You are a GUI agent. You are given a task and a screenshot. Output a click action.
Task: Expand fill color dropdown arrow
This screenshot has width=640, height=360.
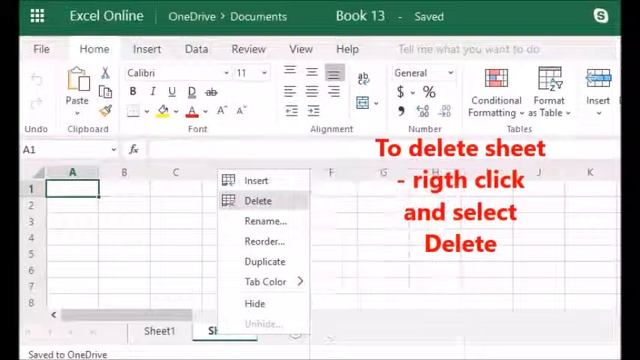coord(176,111)
